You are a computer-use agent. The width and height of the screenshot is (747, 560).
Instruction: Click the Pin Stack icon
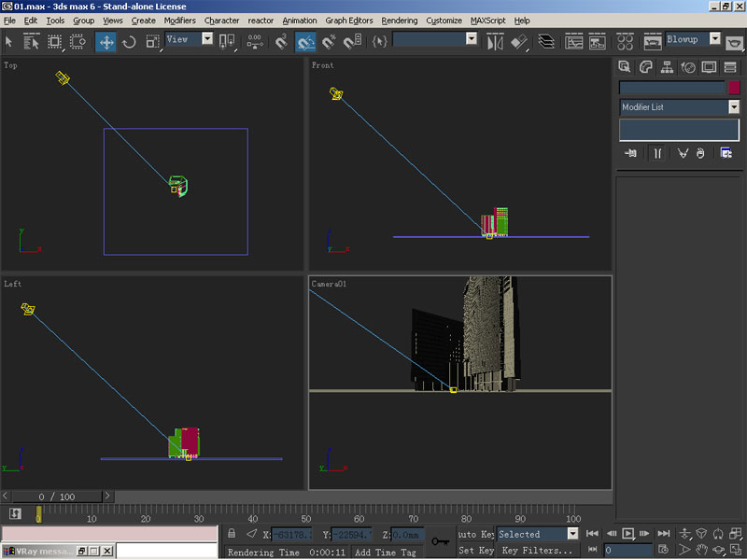pos(631,153)
